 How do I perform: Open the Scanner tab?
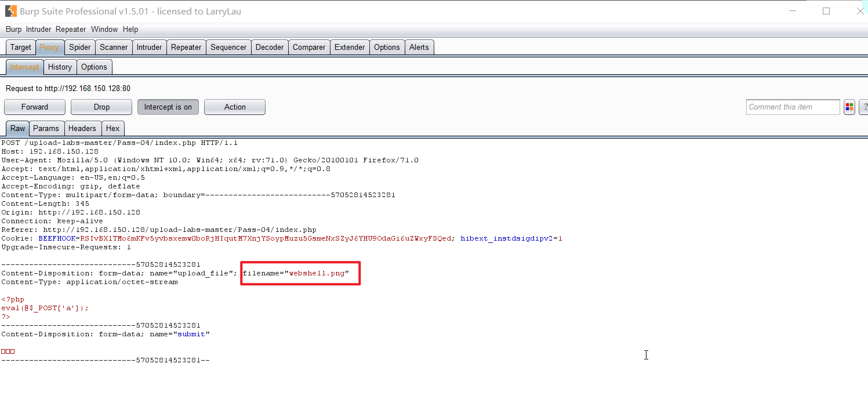114,47
